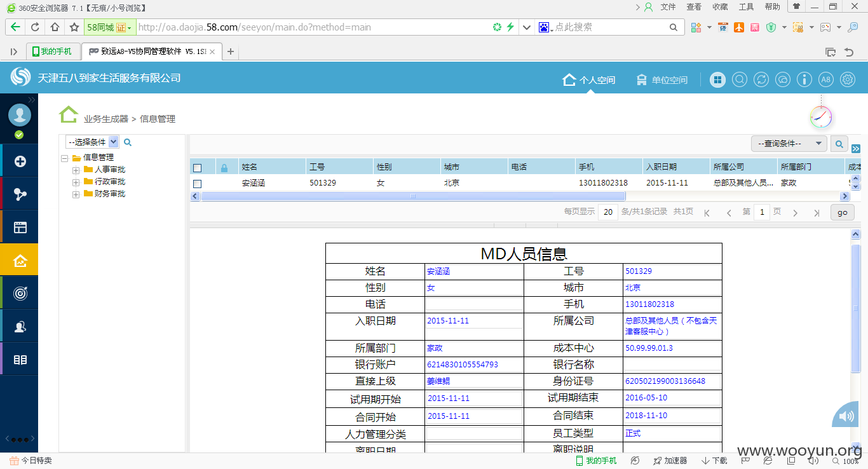Image resolution: width=868 pixels, height=469 pixels.
Task: Click the colorful clock icon
Action: click(x=821, y=117)
